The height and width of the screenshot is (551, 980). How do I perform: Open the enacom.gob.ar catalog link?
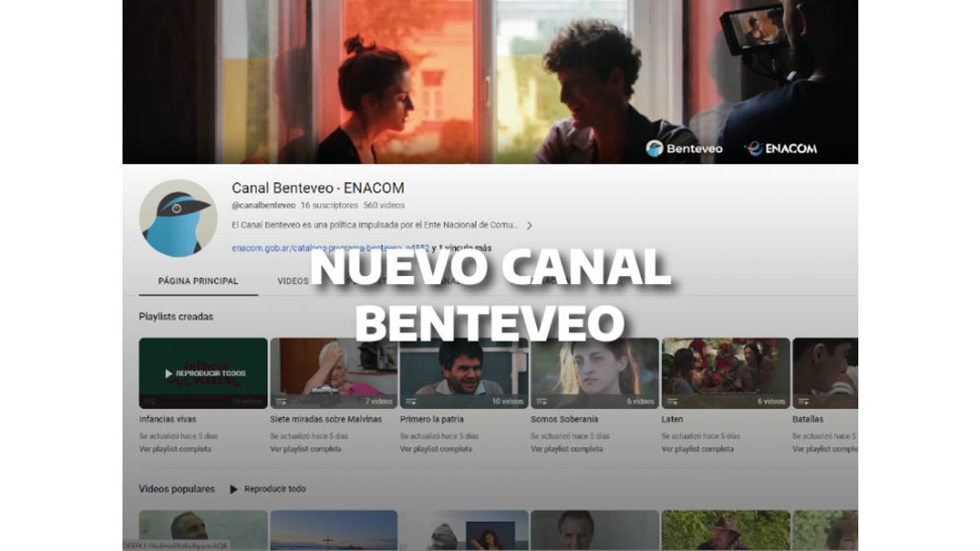[330, 247]
